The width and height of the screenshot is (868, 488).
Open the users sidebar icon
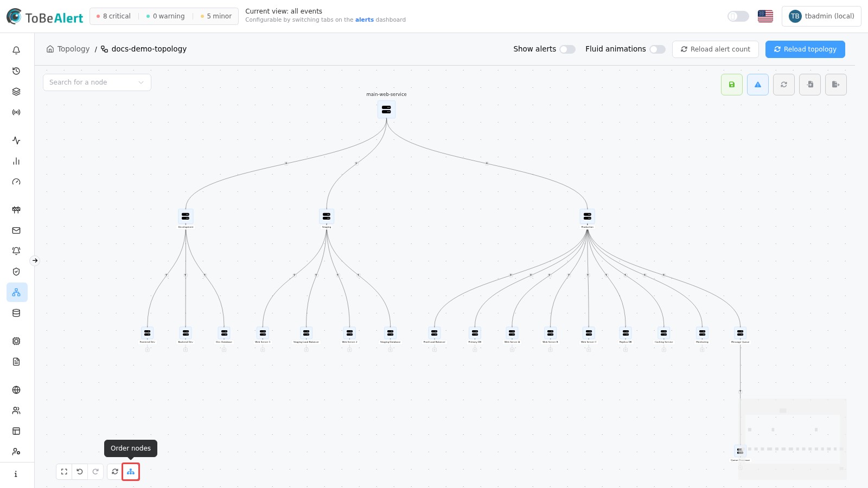tap(16, 410)
